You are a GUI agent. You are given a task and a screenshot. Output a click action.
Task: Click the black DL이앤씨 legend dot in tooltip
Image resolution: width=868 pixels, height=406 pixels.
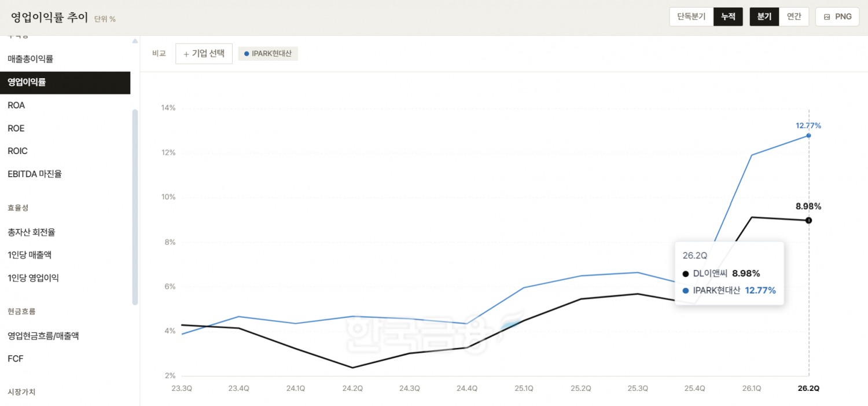(x=686, y=274)
